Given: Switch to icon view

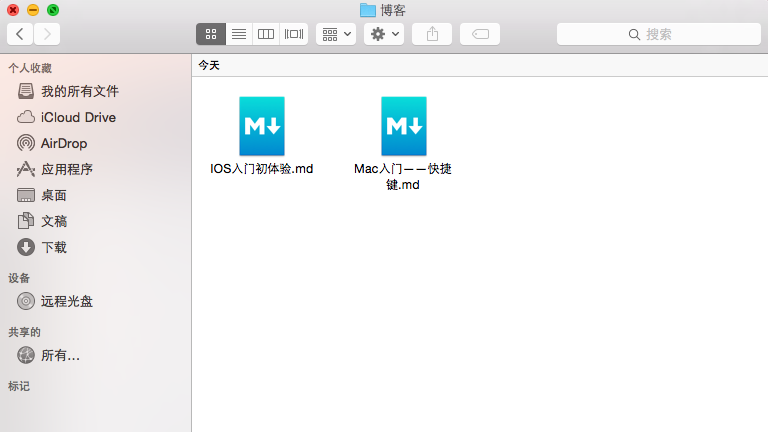Looking at the screenshot, I should (211, 34).
